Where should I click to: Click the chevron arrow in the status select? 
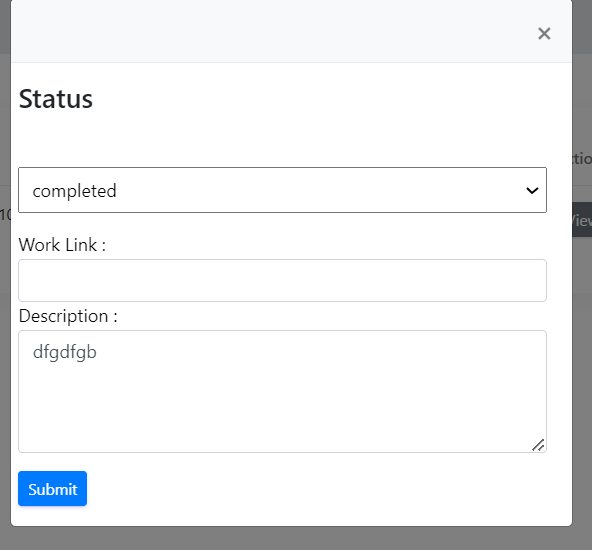532,191
